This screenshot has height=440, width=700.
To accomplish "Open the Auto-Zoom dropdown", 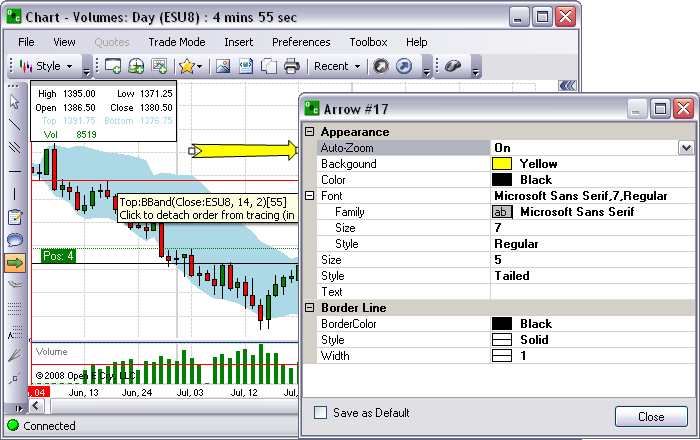I will 685,148.
